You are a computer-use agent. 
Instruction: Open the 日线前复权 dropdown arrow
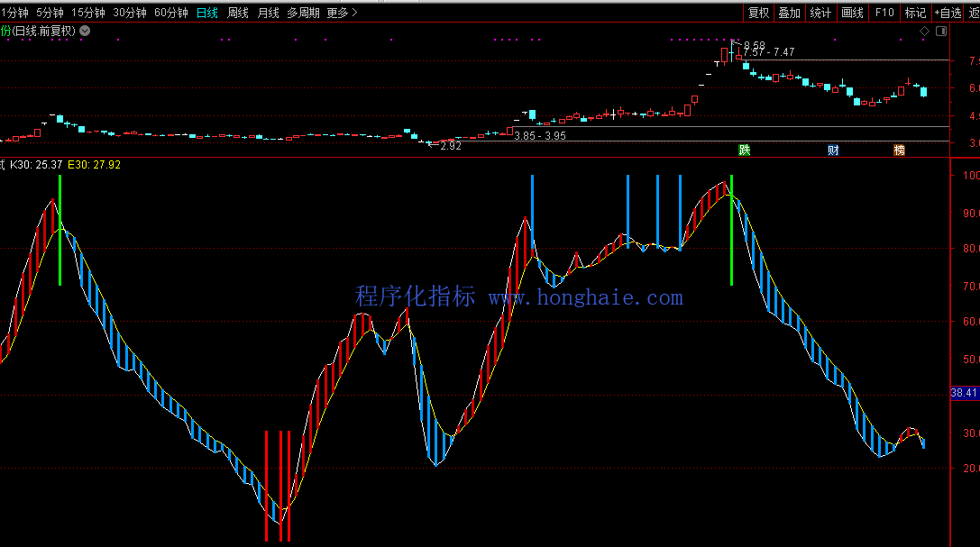click(85, 31)
